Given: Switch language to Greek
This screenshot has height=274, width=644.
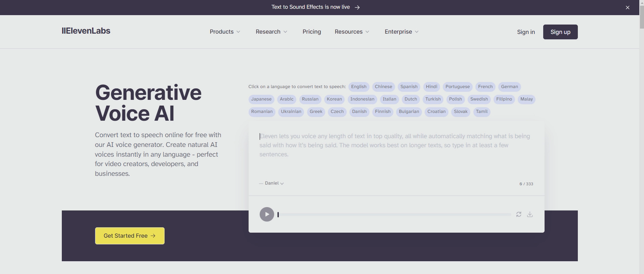Looking at the screenshot, I should (316, 111).
